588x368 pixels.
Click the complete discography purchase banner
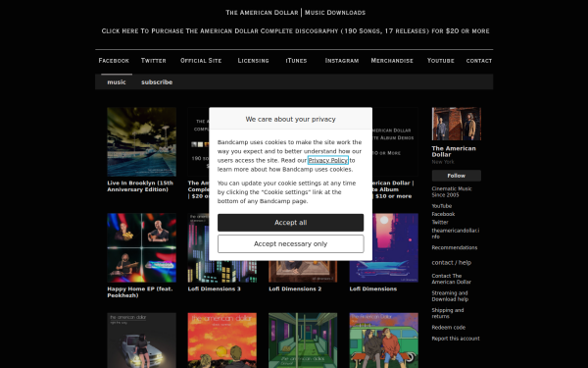[295, 30]
